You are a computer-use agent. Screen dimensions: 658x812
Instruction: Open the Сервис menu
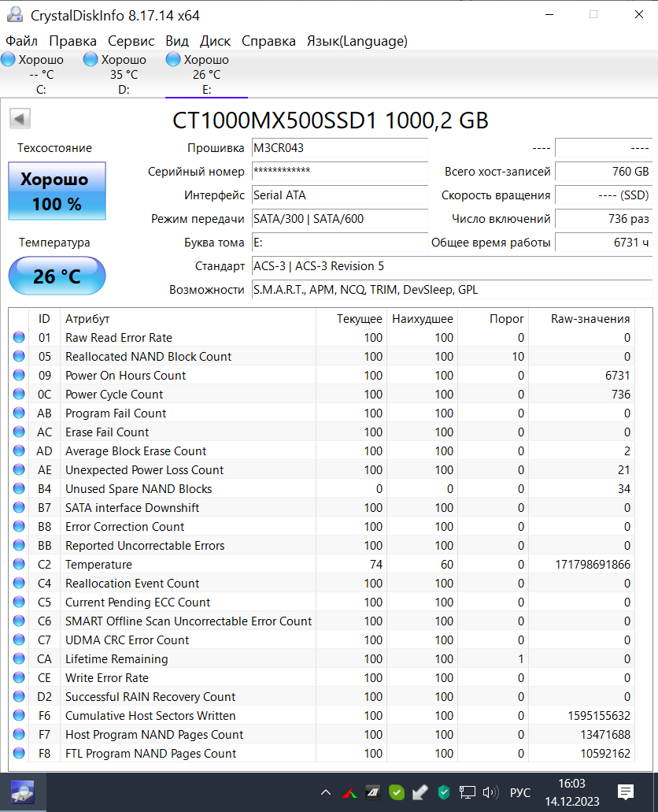point(131,41)
